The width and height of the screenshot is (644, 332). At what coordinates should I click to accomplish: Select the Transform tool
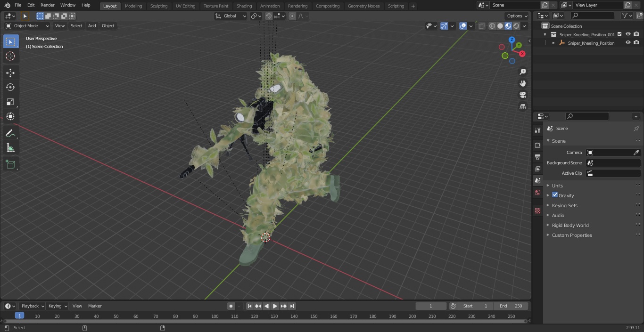coord(10,116)
